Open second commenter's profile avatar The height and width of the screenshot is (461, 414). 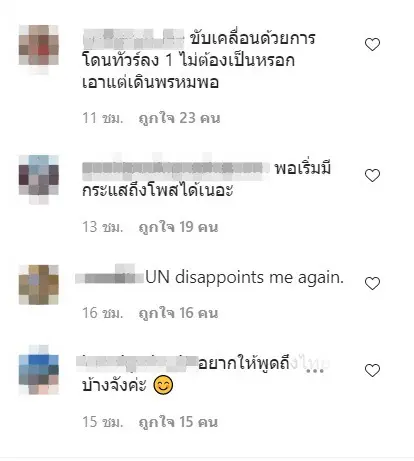click(x=39, y=176)
